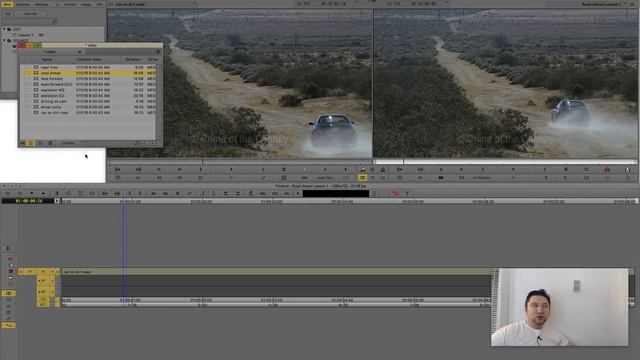Click the bin search magnifier icon
This screenshot has width=640, height=360.
[x=137, y=143]
